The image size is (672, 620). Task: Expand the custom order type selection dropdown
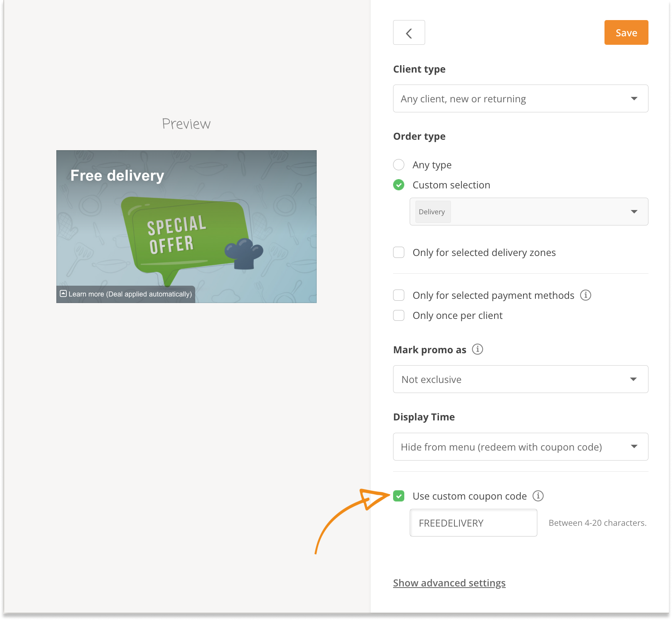point(634,212)
